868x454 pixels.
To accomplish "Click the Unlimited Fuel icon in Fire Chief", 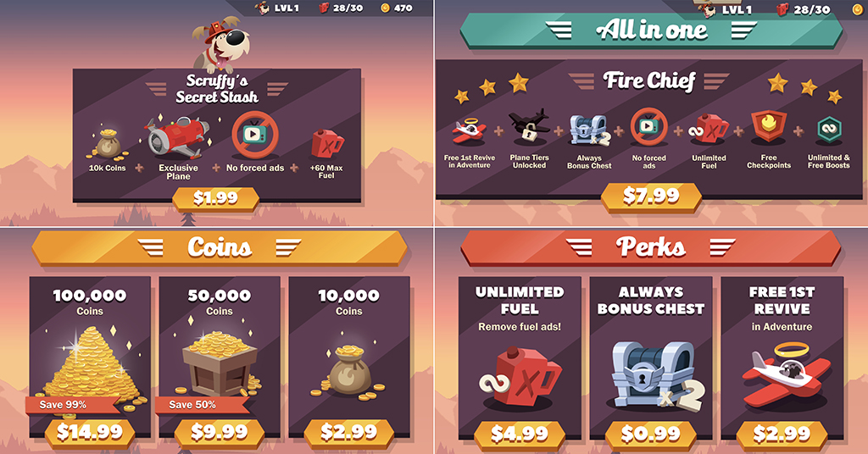I will pos(709,130).
